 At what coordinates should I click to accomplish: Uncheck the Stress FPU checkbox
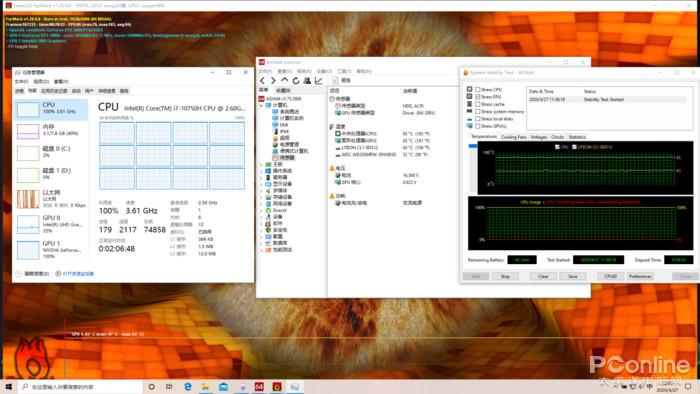(478, 96)
